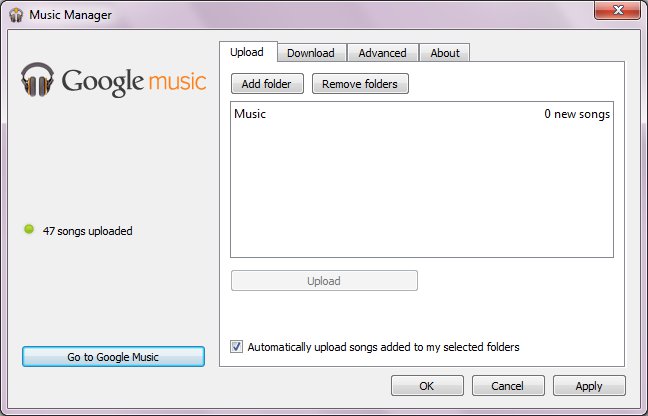Switch to the Upload tab
The width and height of the screenshot is (648, 416).
coord(248,52)
